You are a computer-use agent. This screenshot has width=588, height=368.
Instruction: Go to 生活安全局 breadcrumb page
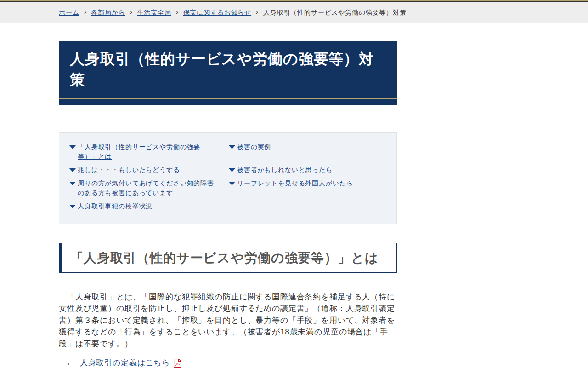click(x=154, y=12)
